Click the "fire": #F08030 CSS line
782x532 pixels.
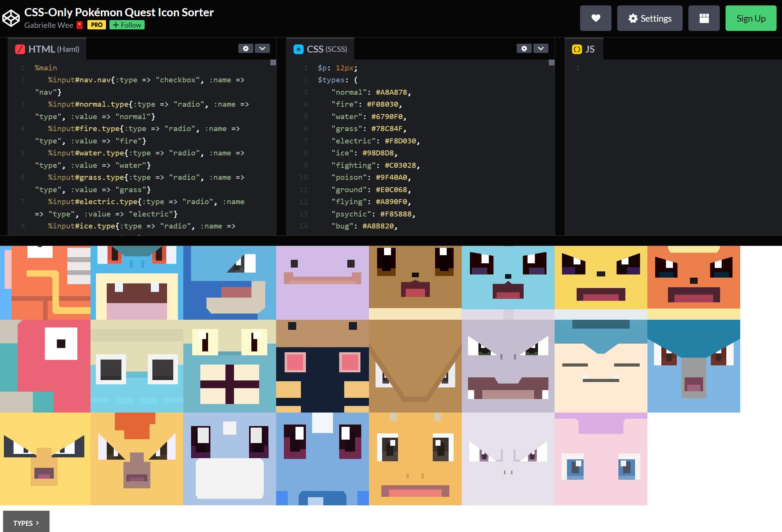pyautogui.click(x=367, y=104)
